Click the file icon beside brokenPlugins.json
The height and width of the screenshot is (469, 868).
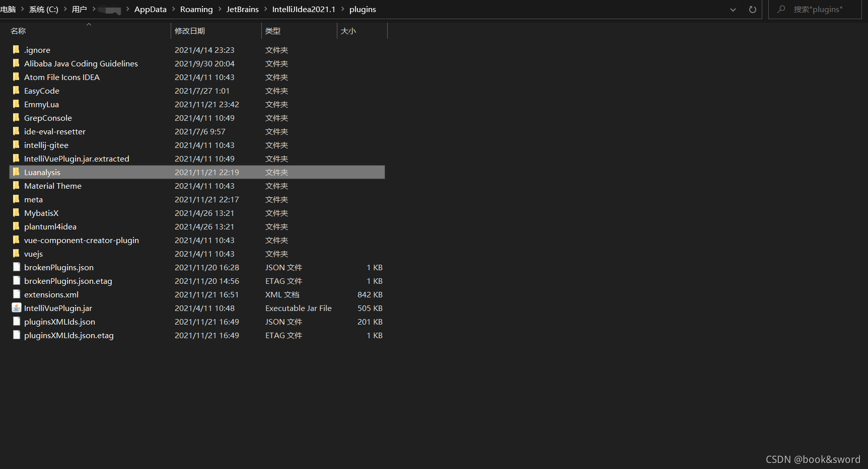coord(17,267)
